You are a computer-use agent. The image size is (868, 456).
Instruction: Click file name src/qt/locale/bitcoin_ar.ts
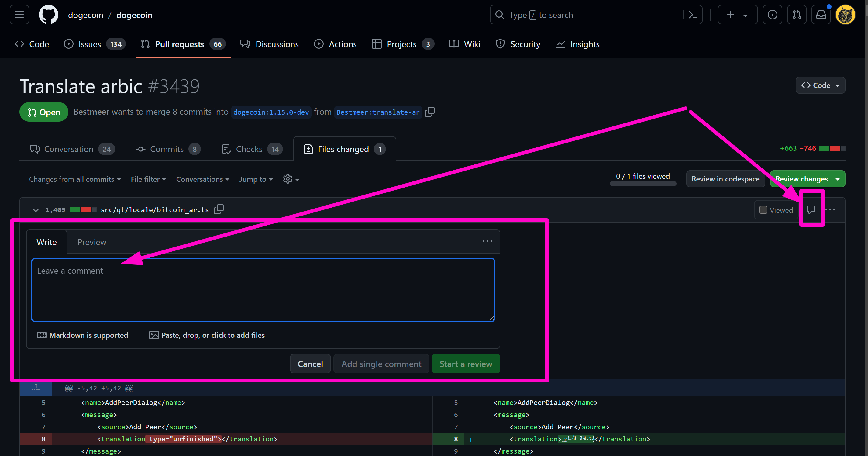tap(155, 210)
